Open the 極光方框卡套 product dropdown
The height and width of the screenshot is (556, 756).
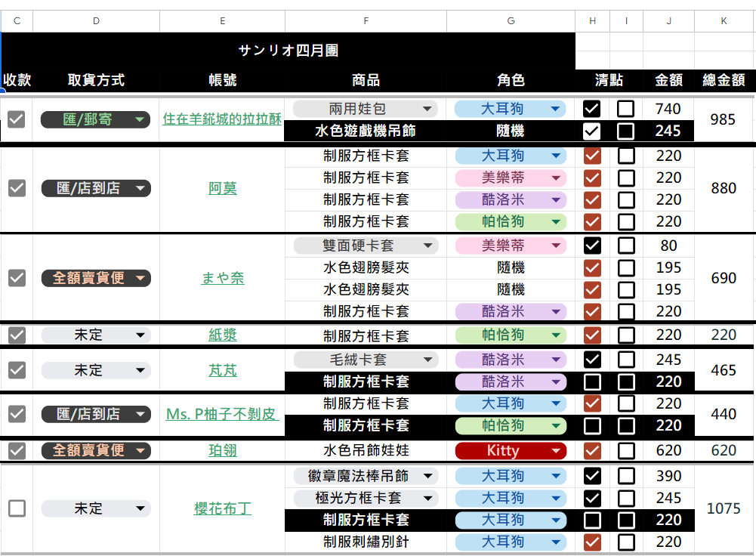click(366, 498)
